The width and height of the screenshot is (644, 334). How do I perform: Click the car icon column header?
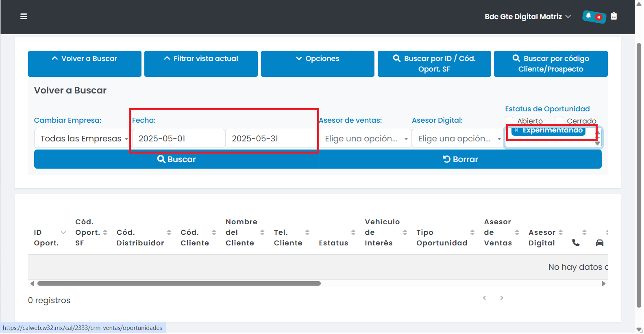click(600, 243)
